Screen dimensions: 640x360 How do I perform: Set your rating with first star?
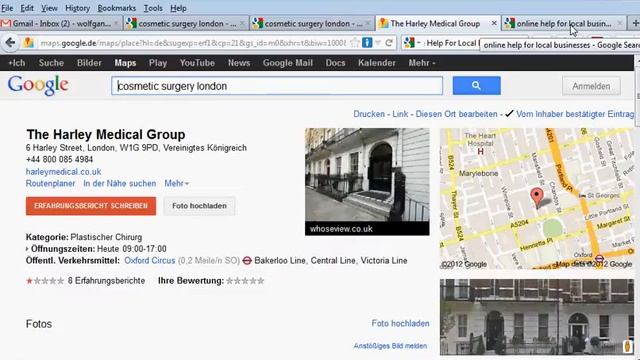(x=230, y=281)
